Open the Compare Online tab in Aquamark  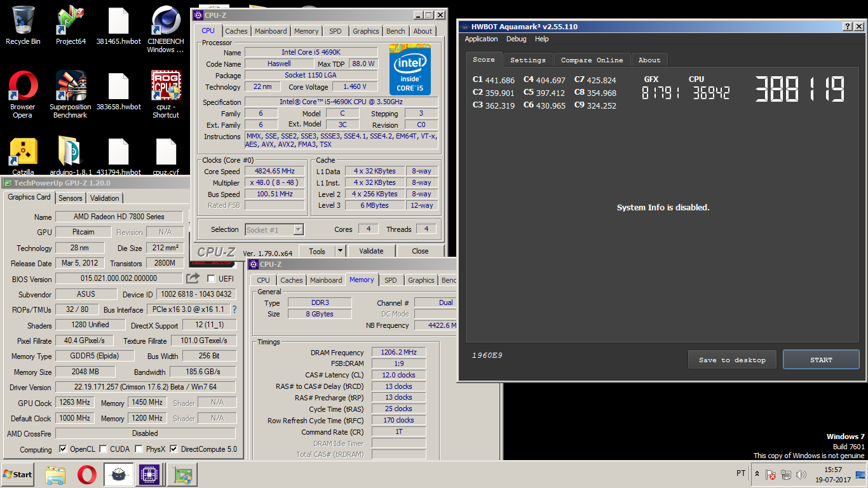click(x=592, y=60)
